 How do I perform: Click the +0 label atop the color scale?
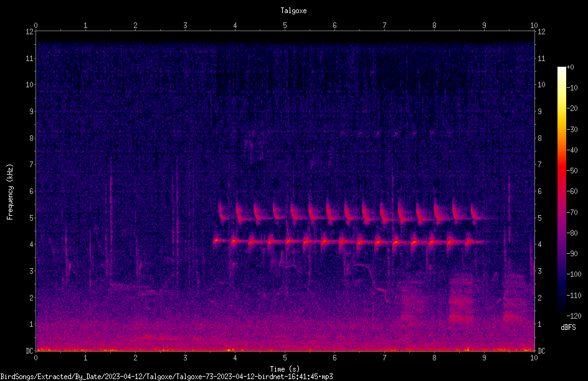coord(571,67)
